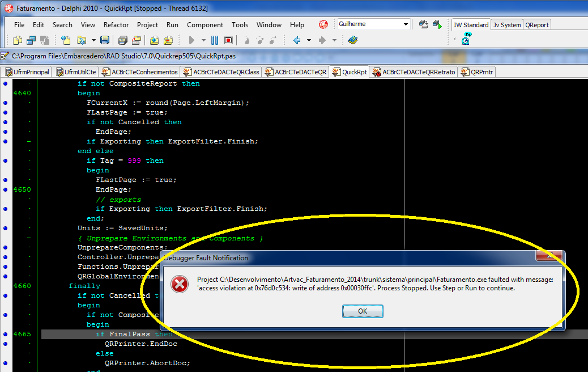Open the Refactor menu
The image size is (588, 372).
click(x=116, y=25)
